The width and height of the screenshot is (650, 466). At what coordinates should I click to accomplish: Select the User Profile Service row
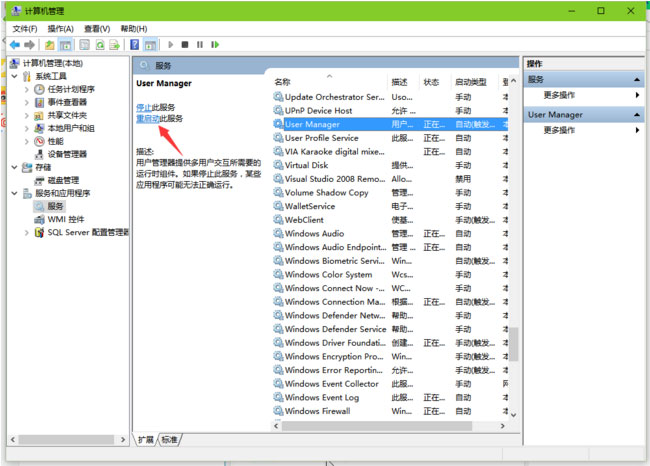tap(390, 138)
